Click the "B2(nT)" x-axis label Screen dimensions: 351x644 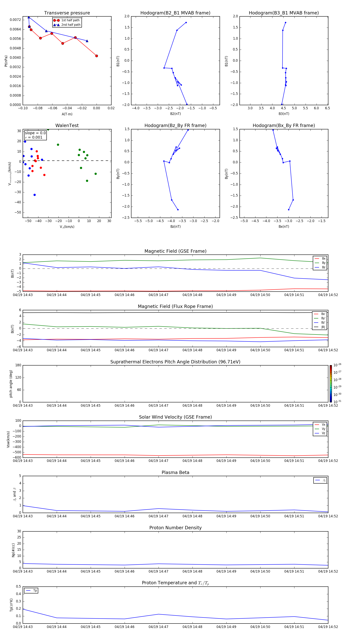175,114
